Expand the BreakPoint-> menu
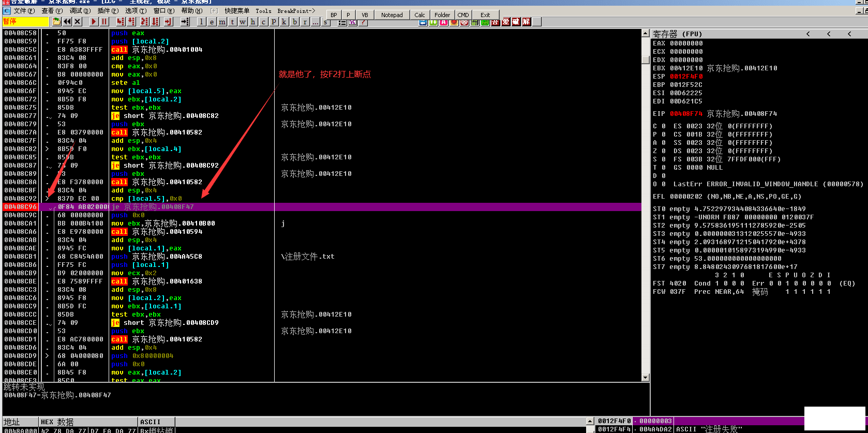The width and height of the screenshot is (868, 433). (x=296, y=11)
